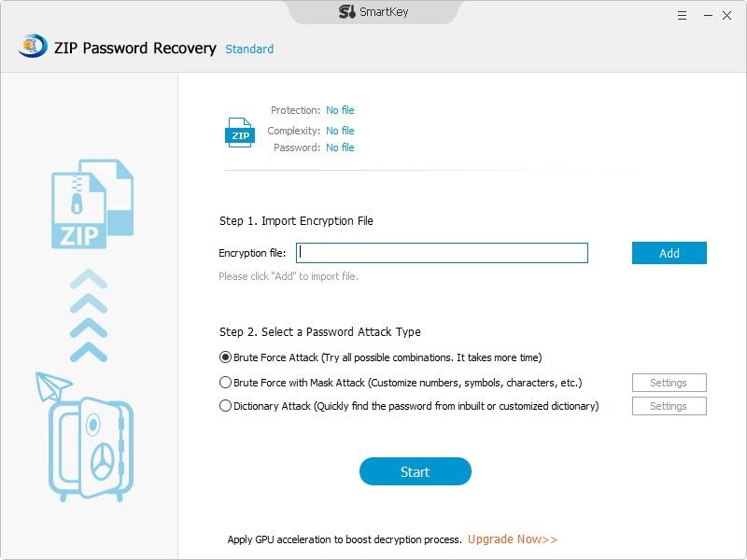Select Brute Force with Mask Attack
Image resolution: width=747 pixels, height=560 pixels.
click(225, 382)
